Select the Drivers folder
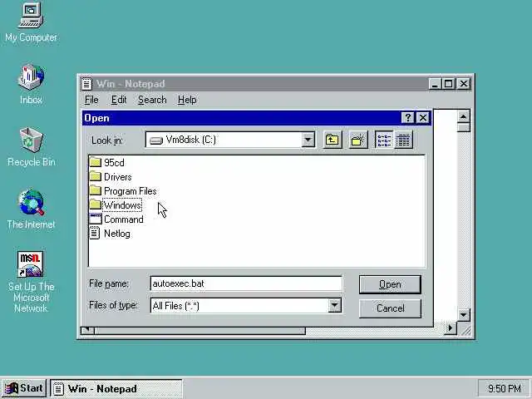The width and height of the screenshot is (532, 399). 111,177
